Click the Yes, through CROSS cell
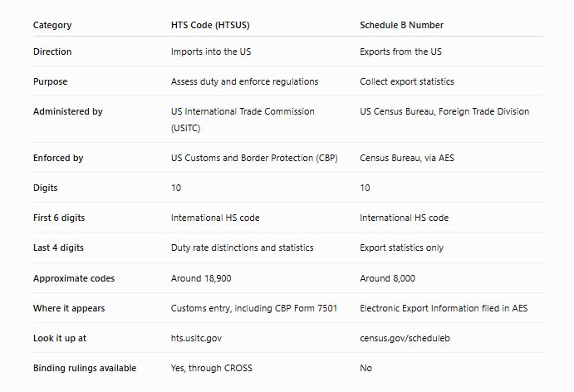This screenshot has height=392, width=574. [212, 368]
